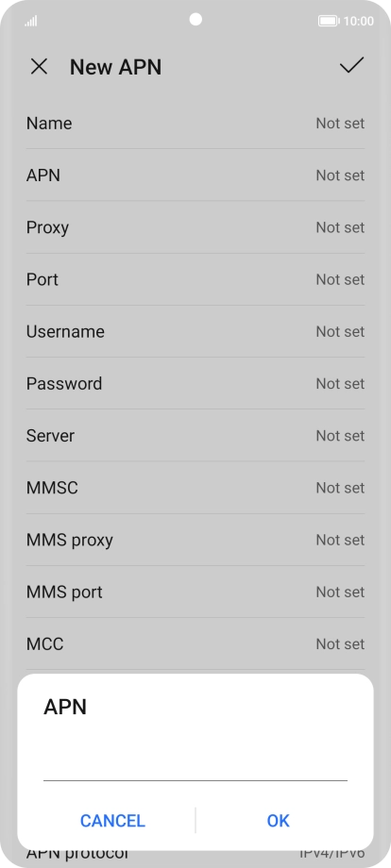Tap the battery icon in status bar
The width and height of the screenshot is (391, 868).
click(329, 21)
